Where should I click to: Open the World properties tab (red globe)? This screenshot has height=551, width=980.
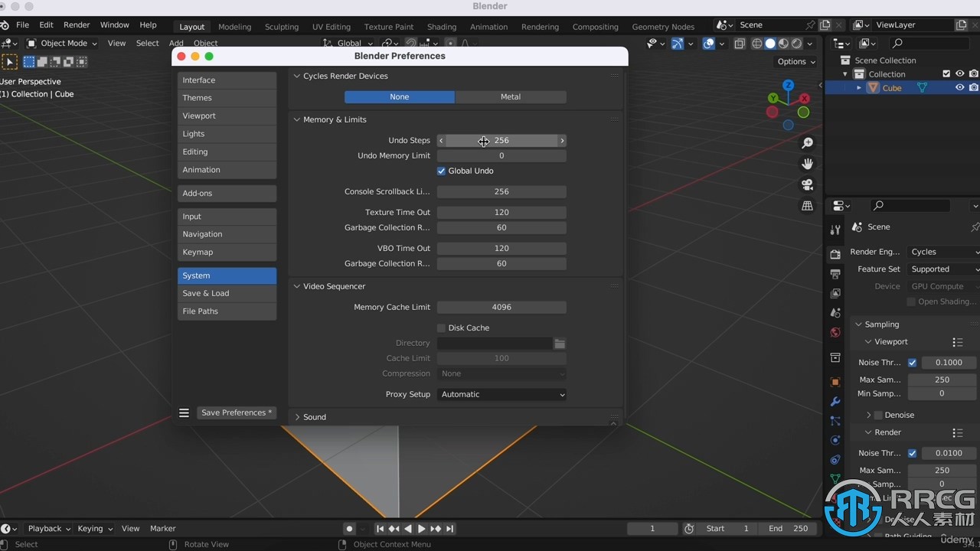tap(835, 333)
